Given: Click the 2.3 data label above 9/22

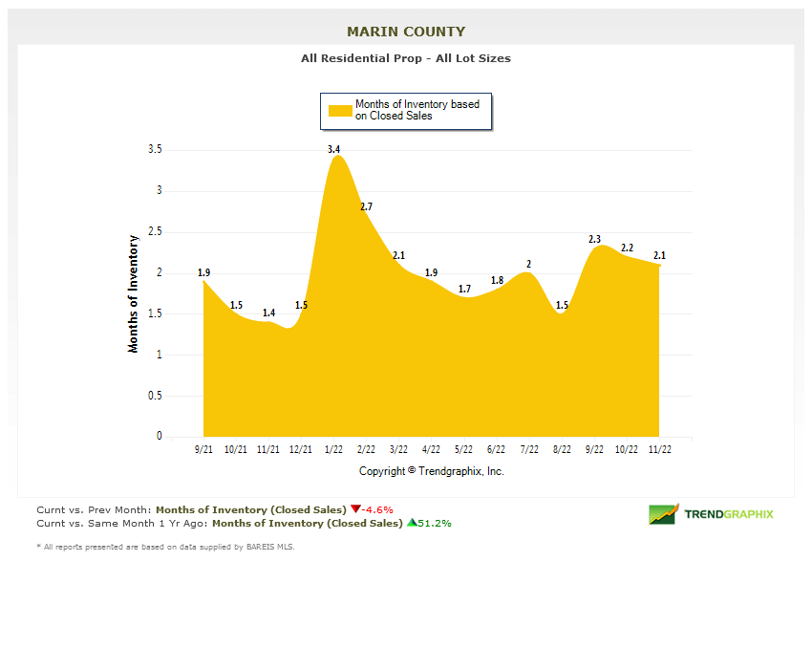Looking at the screenshot, I should (x=594, y=239).
